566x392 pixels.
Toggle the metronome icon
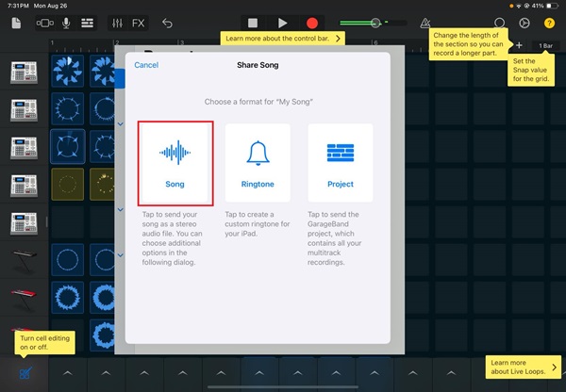(425, 22)
